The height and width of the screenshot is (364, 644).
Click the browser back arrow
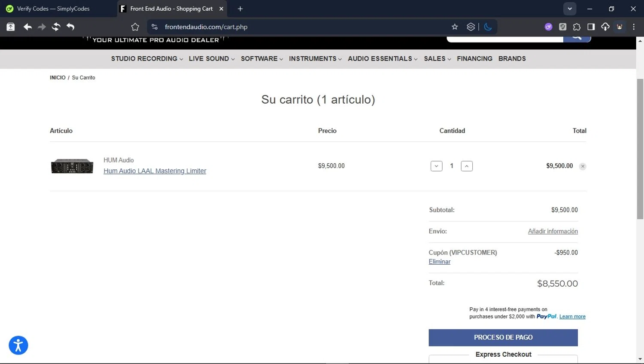[27, 27]
